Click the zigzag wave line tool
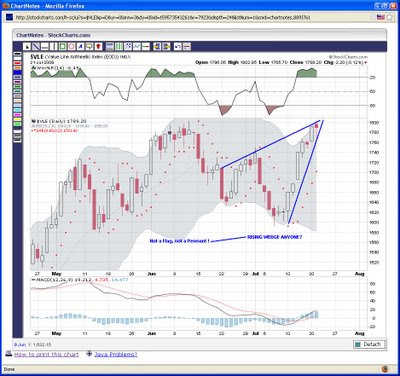This screenshot has height=376, width=400. 137,46
